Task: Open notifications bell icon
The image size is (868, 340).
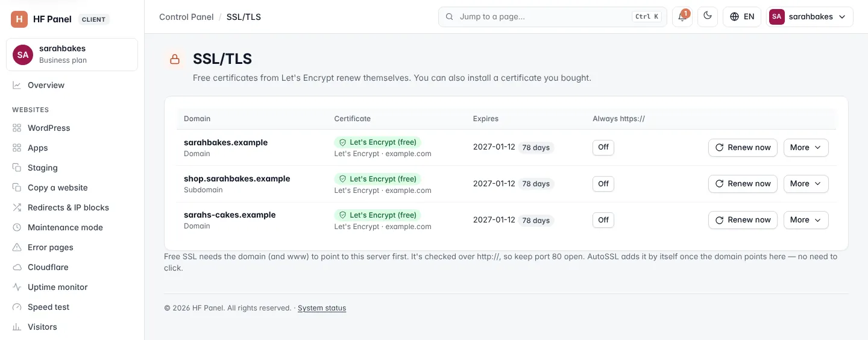Action: 682,17
